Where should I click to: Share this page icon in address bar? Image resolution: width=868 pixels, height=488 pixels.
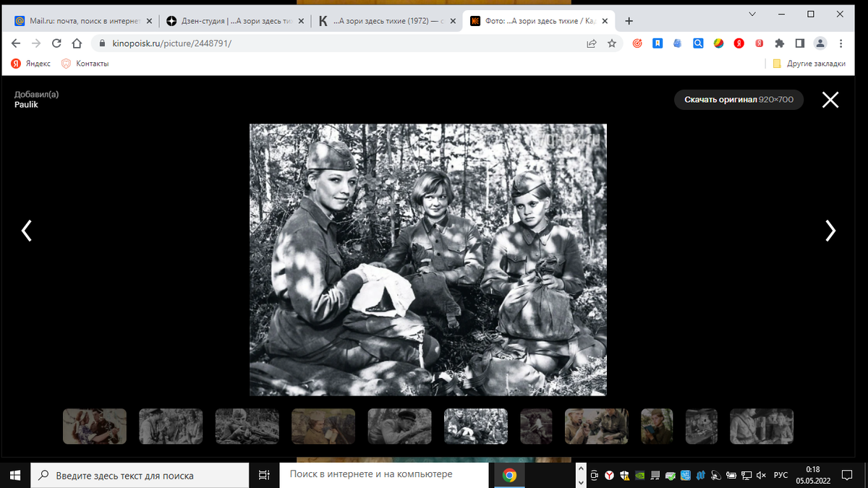[592, 43]
